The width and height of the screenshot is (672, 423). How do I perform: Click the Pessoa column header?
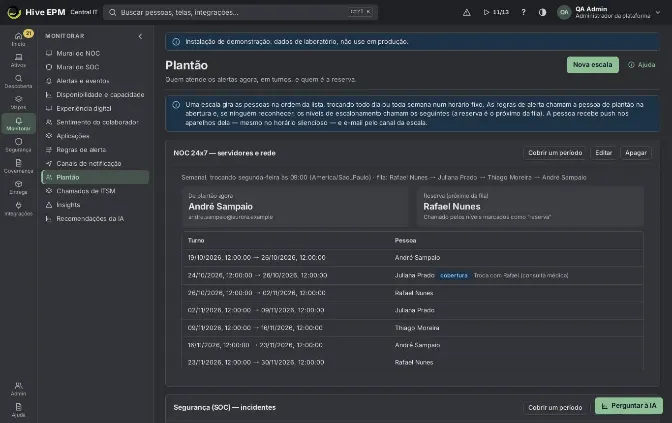tap(405, 240)
